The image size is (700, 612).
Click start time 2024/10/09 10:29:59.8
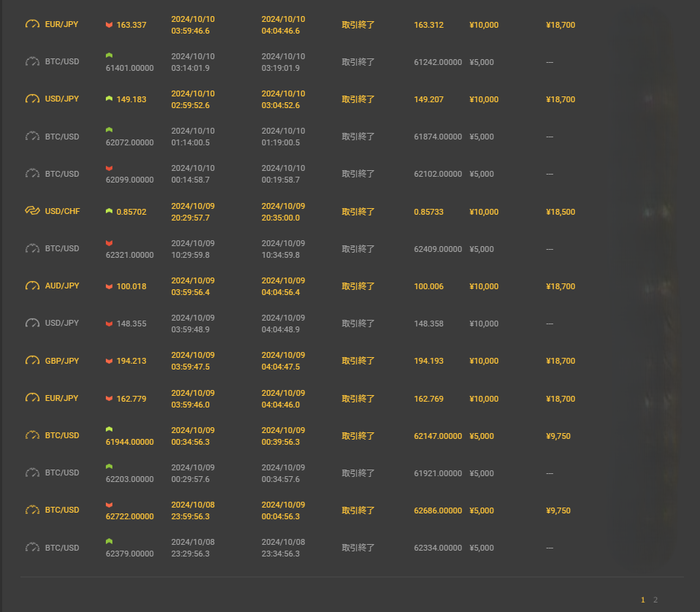[193, 249]
